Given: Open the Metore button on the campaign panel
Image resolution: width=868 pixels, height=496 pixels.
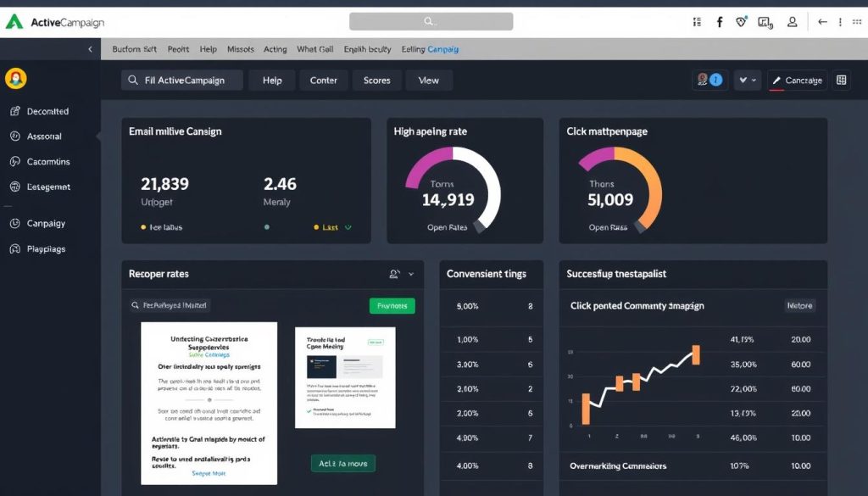Looking at the screenshot, I should point(798,304).
